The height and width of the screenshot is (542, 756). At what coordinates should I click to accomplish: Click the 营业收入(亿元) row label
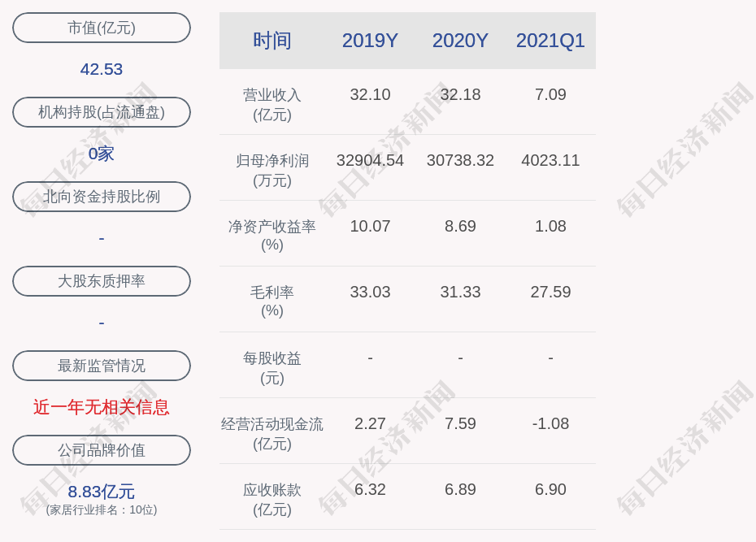click(272, 105)
